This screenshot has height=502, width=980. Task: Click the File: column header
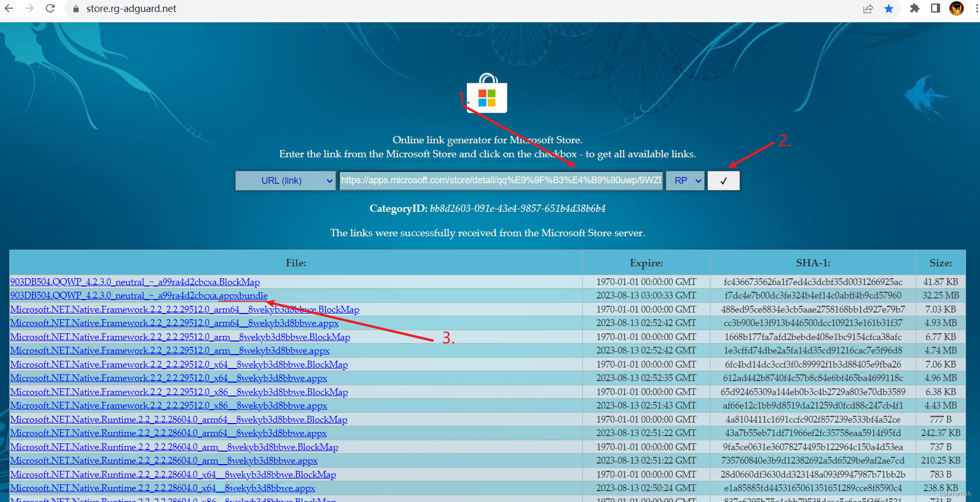(296, 263)
